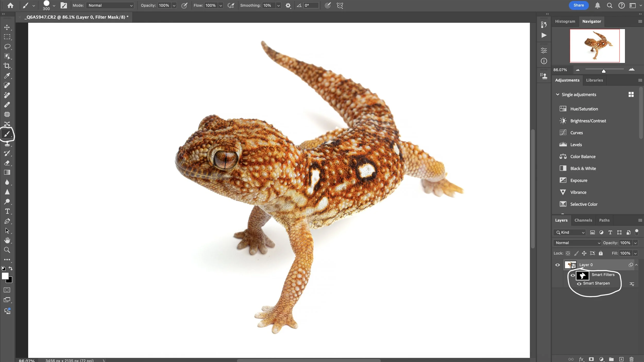Switch to the Channels tab
The image size is (644, 362).
(583, 220)
